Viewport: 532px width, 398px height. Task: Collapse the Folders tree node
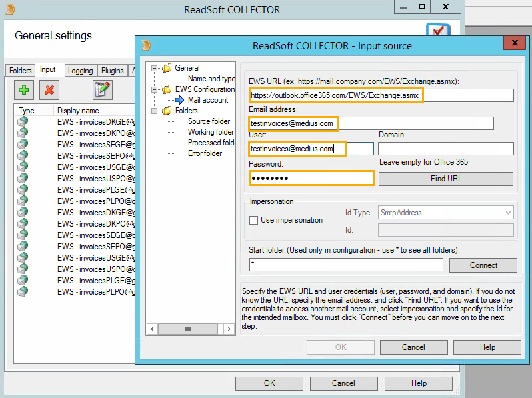point(154,111)
